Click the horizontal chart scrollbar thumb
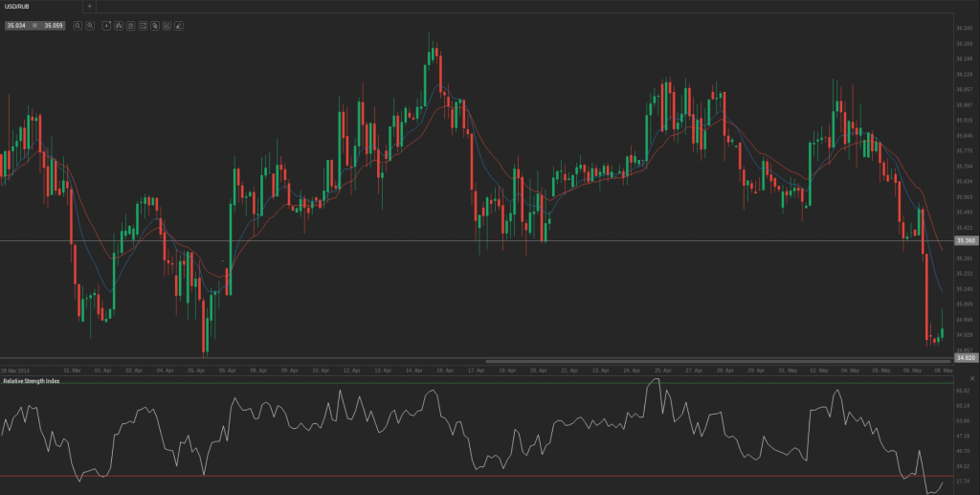This screenshot has width=980, height=495. click(x=718, y=361)
